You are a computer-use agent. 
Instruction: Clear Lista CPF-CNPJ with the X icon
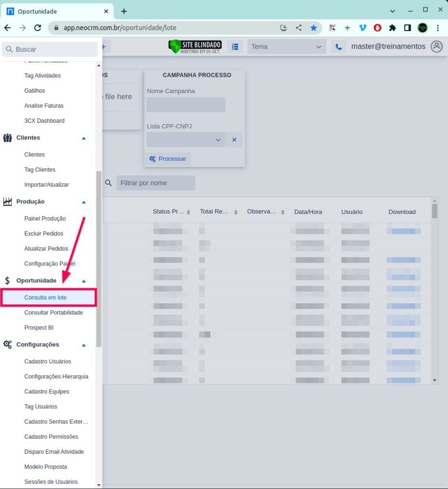[x=234, y=140]
